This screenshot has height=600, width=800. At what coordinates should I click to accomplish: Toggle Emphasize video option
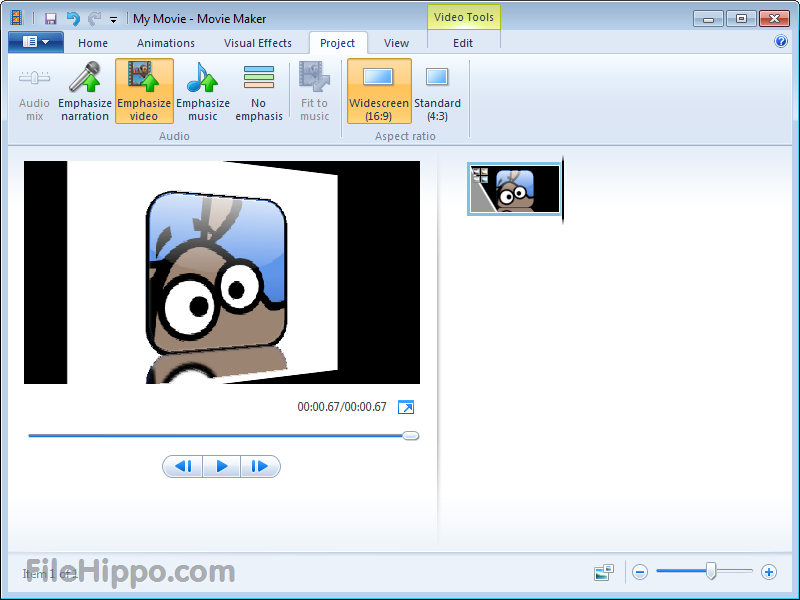click(x=144, y=91)
